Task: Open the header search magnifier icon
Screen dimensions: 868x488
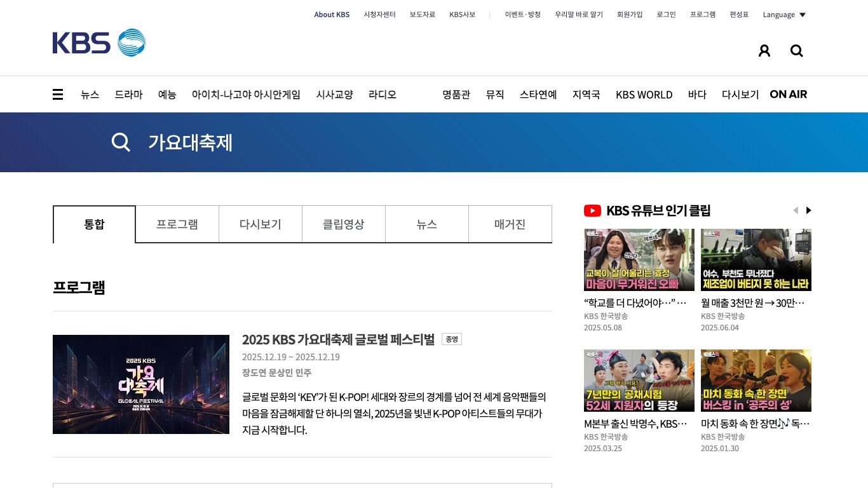Action: click(797, 51)
